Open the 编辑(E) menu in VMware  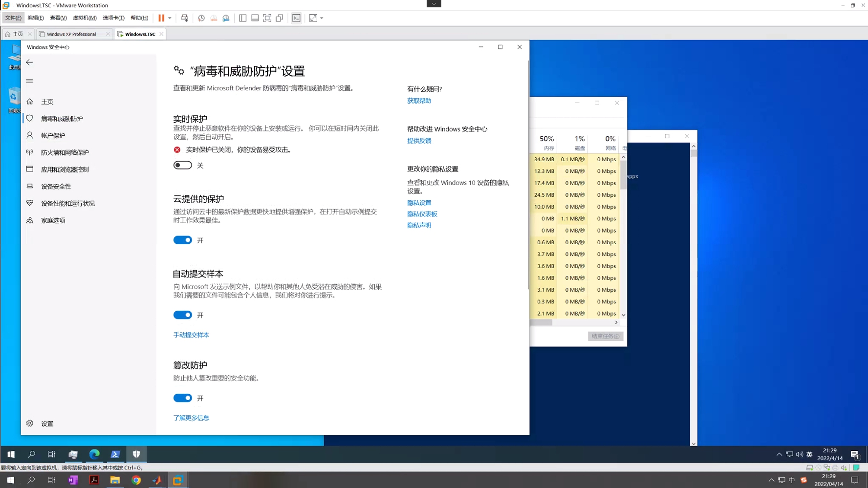point(36,18)
